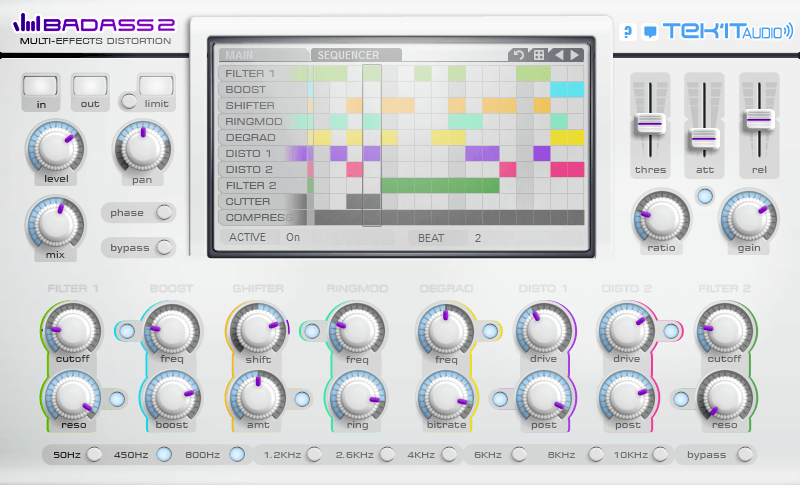Click the left arrow previous pattern icon
The height and width of the screenshot is (485, 800).
pos(559,55)
